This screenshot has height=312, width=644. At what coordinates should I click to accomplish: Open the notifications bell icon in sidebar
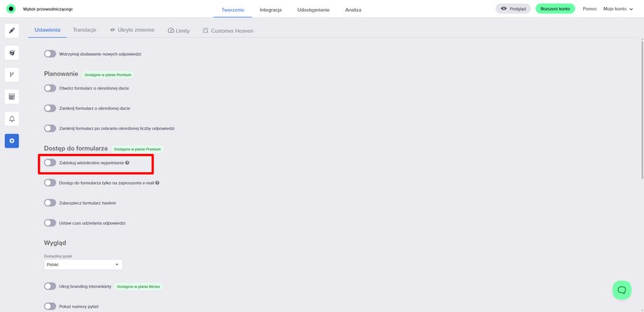[12, 119]
